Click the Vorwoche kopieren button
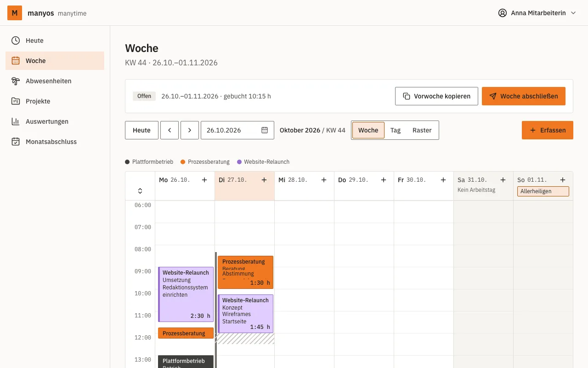The width and height of the screenshot is (588, 368). [x=436, y=96]
